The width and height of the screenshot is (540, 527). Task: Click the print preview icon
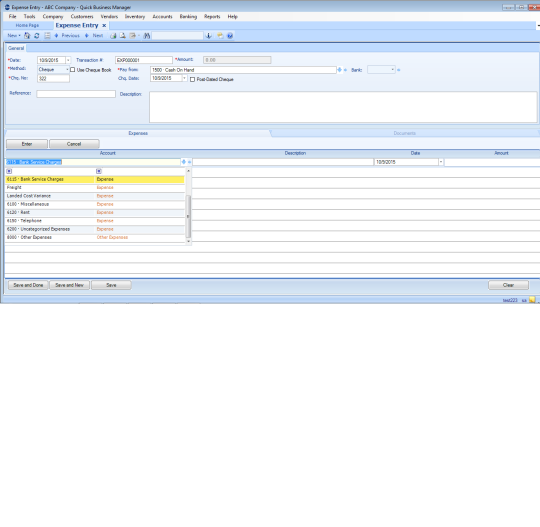(x=123, y=35)
